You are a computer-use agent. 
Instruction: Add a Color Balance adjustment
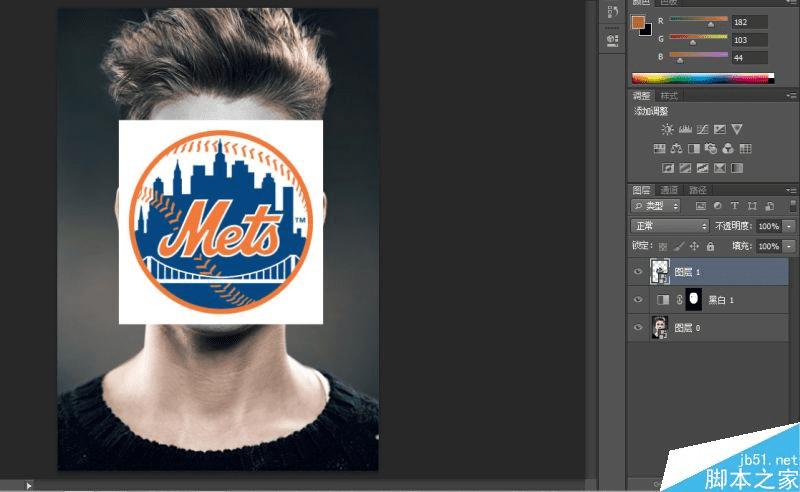[677, 149]
